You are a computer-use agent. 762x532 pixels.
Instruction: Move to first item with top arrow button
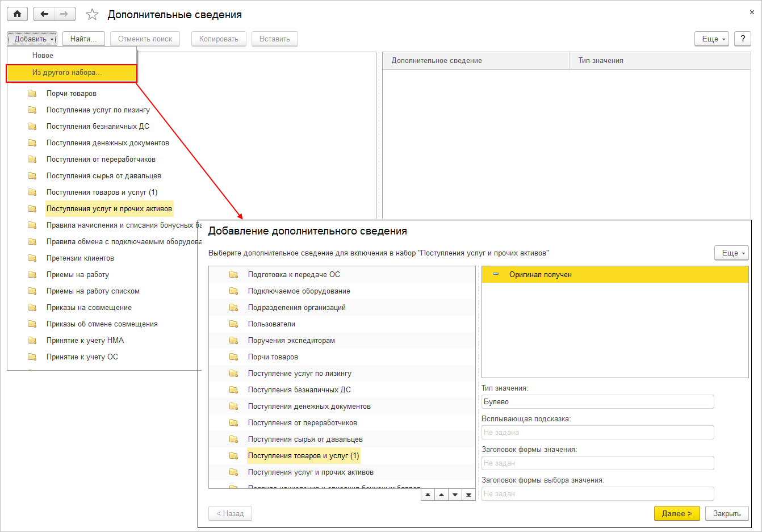coord(428,495)
